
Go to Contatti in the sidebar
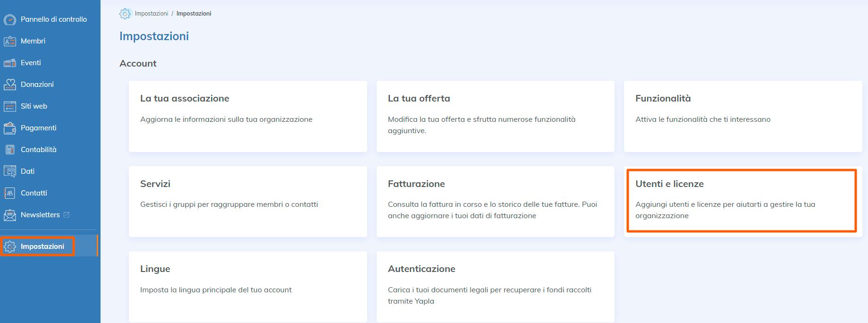click(34, 193)
